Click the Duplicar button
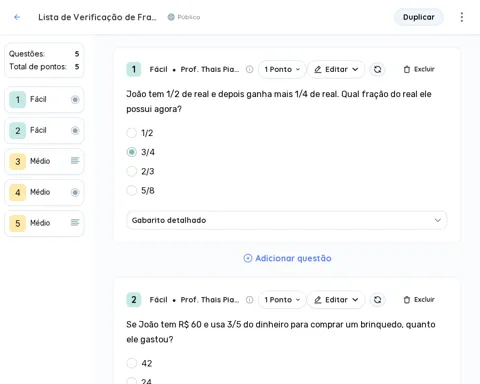The height and width of the screenshot is (384, 480). [419, 17]
